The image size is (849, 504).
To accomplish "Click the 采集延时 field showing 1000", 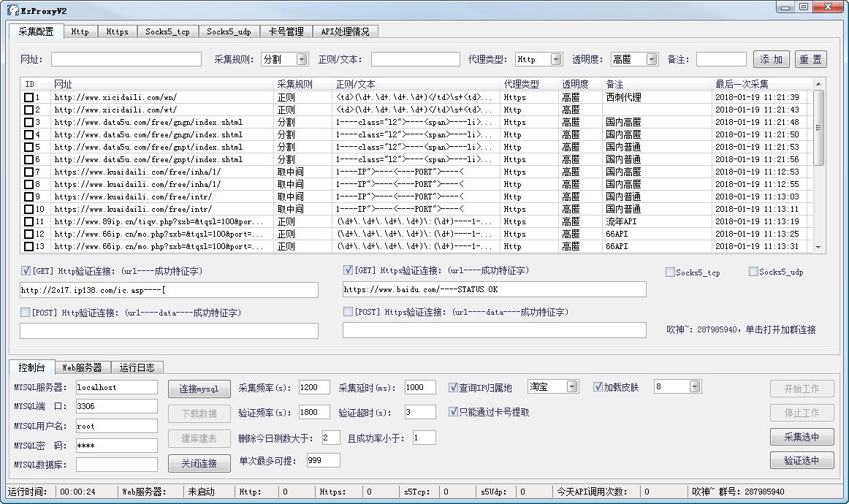I will click(420, 387).
